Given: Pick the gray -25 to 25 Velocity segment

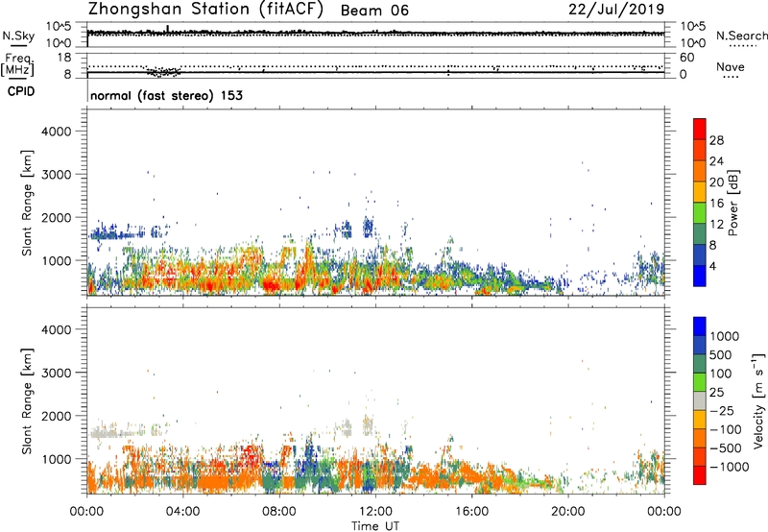Looking at the screenshot, I should 700,401.
